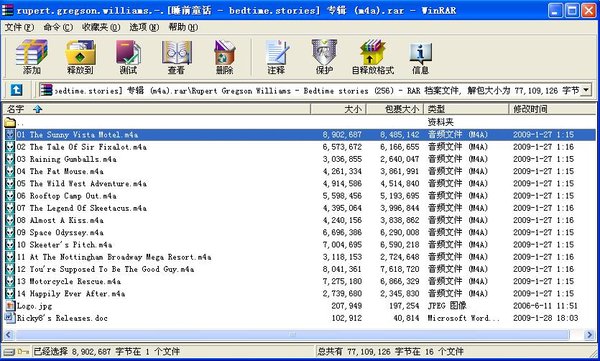Open the 文件(F) menu
The height and width of the screenshot is (361, 600).
(19, 27)
